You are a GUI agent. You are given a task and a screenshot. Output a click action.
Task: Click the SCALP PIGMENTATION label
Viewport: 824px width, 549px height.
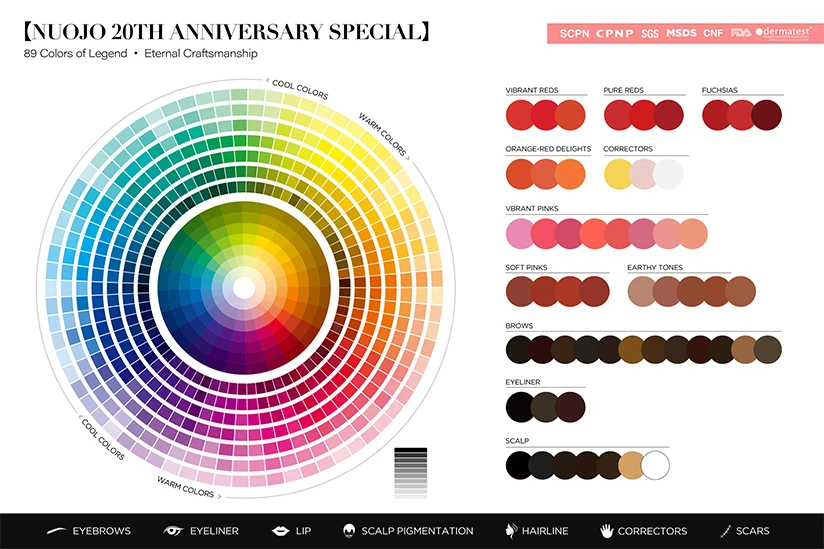click(417, 531)
